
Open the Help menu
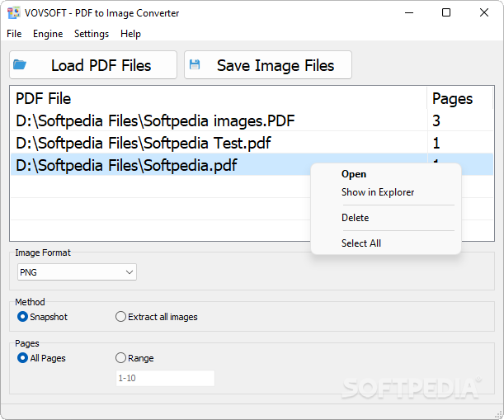(130, 34)
